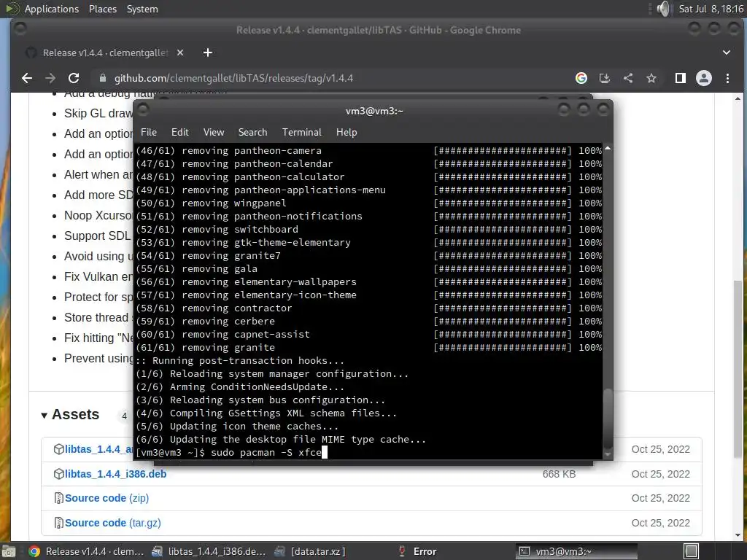747x560 pixels.
Task: Download libtas_1.4.4_i386.deb
Action: tap(116, 474)
